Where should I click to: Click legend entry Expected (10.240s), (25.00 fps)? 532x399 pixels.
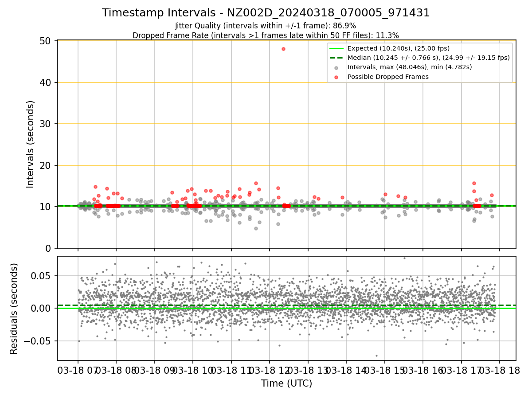coord(398,48)
